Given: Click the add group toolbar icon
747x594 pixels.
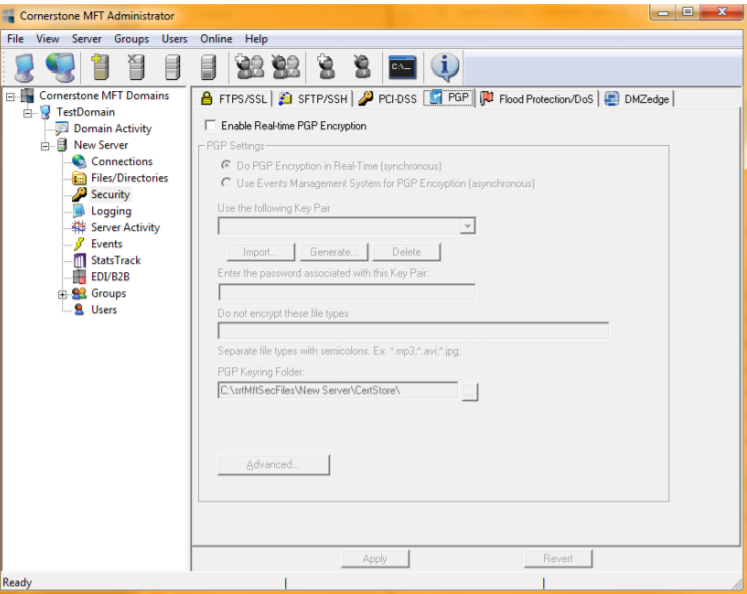Looking at the screenshot, I should pos(250,67).
